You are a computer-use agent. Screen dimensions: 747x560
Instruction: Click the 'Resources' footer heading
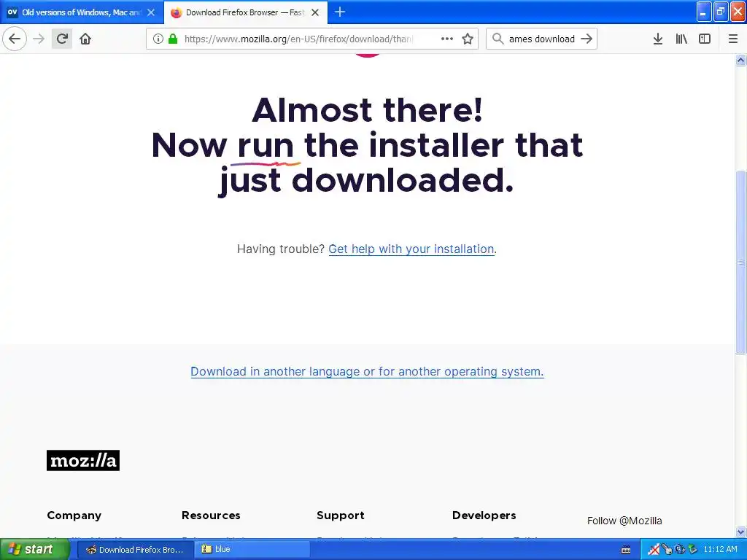[x=211, y=516]
